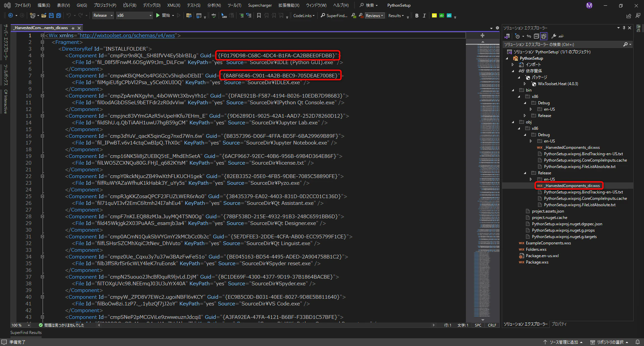Viewport: 644px width, 346px height.
Task: Open the ビルド(B) menu
Action: 129,5
